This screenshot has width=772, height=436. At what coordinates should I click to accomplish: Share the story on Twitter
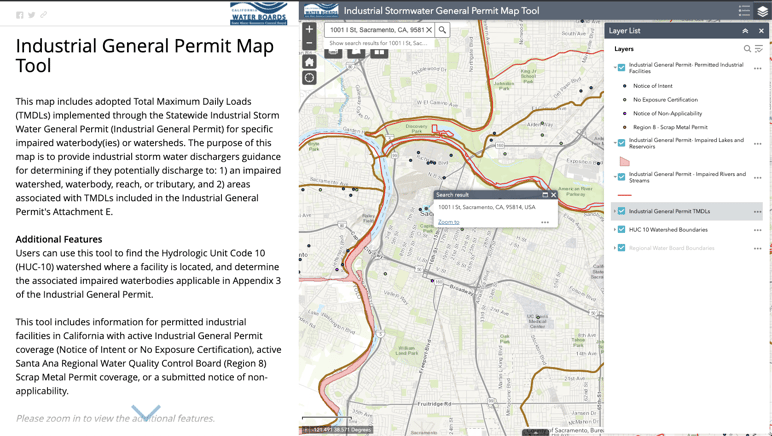pyautogui.click(x=32, y=15)
